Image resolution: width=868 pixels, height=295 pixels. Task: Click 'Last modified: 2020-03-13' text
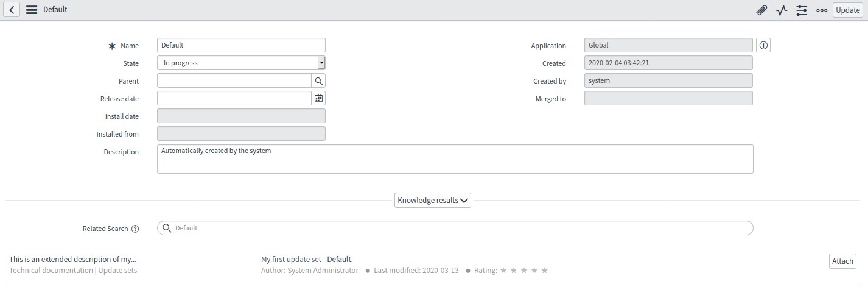pyautogui.click(x=416, y=271)
